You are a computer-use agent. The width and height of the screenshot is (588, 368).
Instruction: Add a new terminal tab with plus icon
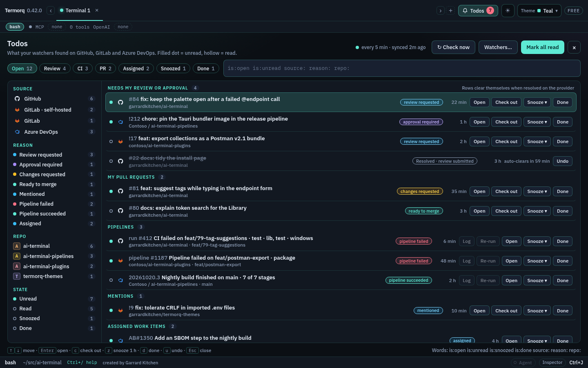tap(451, 11)
